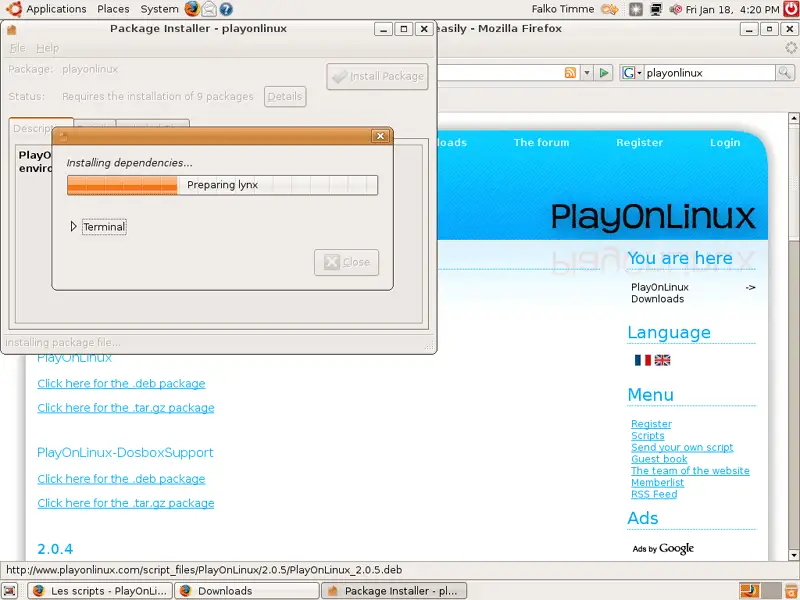The image size is (800, 600).
Task: Click the magnifier search button in Firefox
Action: 785,73
